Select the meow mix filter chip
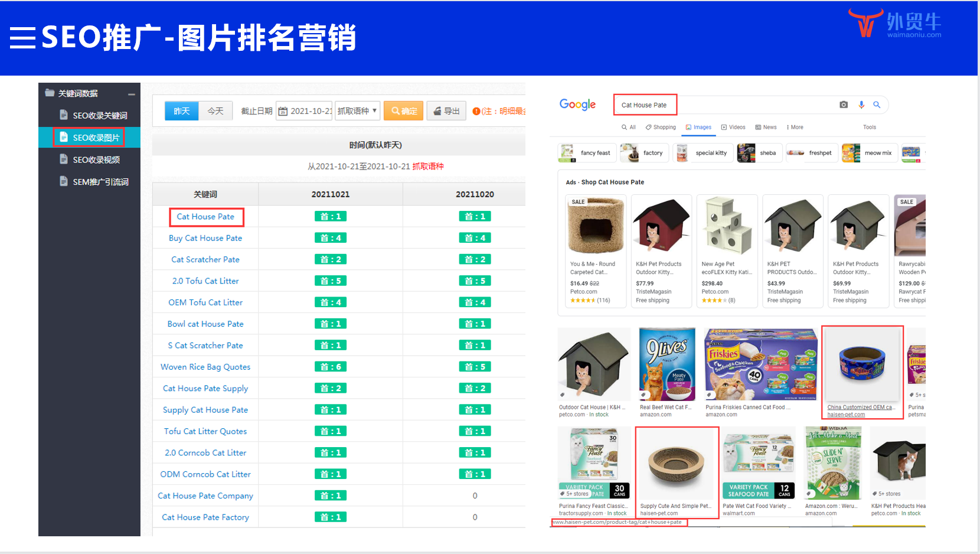 click(x=870, y=153)
